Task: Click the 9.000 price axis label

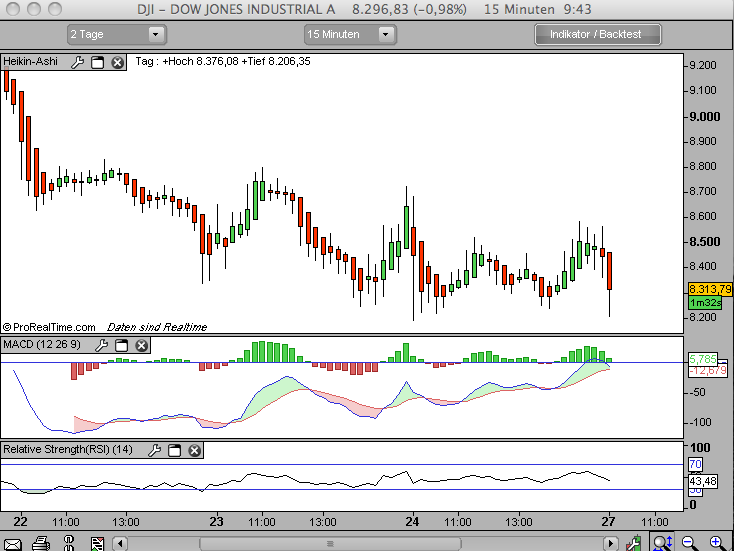Action: tap(705, 117)
